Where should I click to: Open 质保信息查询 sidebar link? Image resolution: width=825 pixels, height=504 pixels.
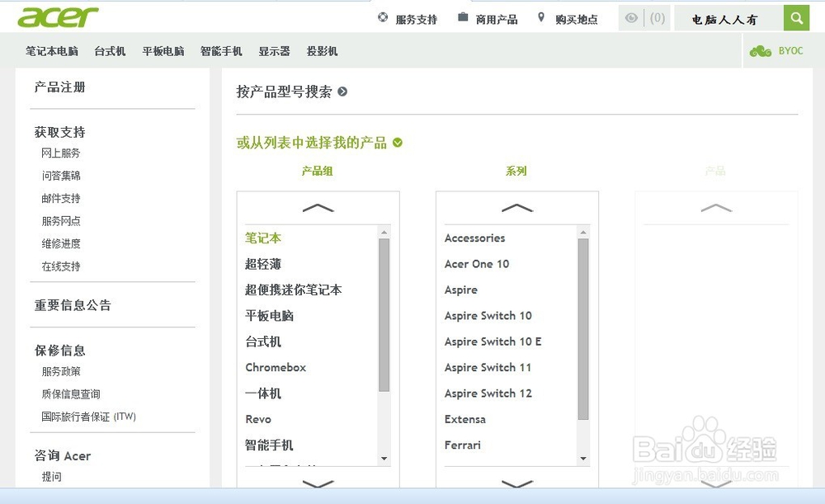point(71,394)
